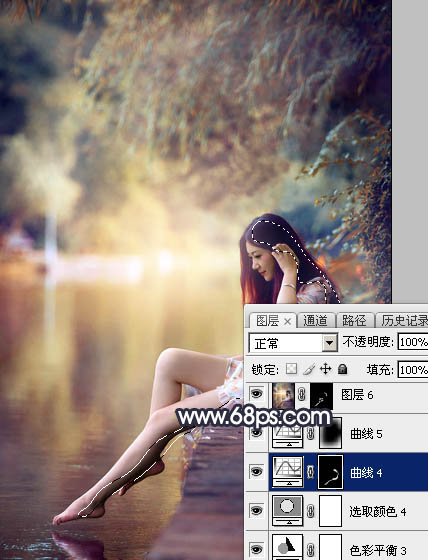The height and width of the screenshot is (560, 428).
Task: Switch to the 通道 tab
Action: pos(315,321)
